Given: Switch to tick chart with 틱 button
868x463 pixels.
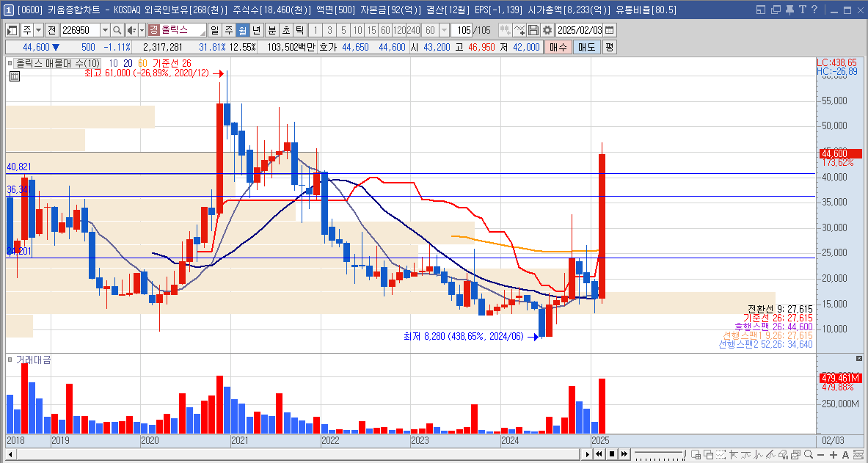Looking at the screenshot, I should 299,31.
